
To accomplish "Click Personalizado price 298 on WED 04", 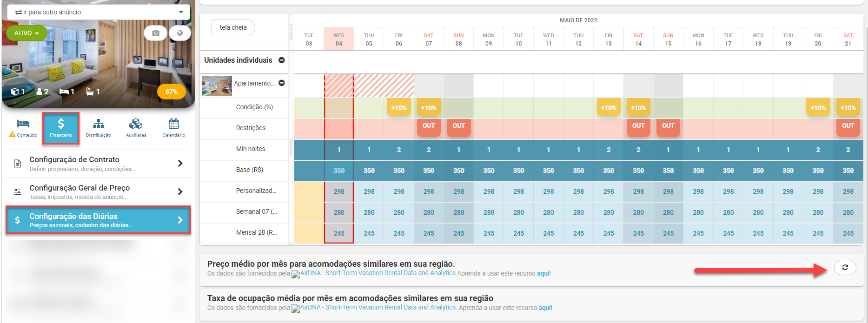I will 339,191.
